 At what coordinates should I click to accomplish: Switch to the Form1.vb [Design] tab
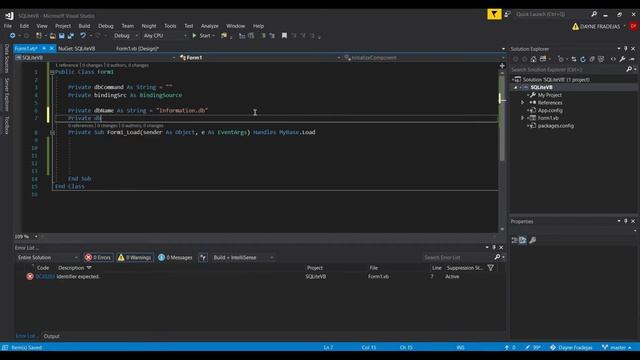click(138, 49)
